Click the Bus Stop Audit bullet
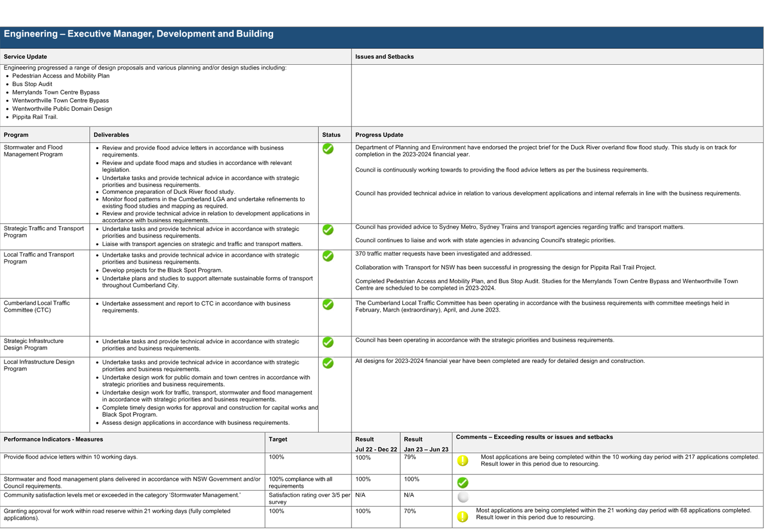 coord(32,84)
